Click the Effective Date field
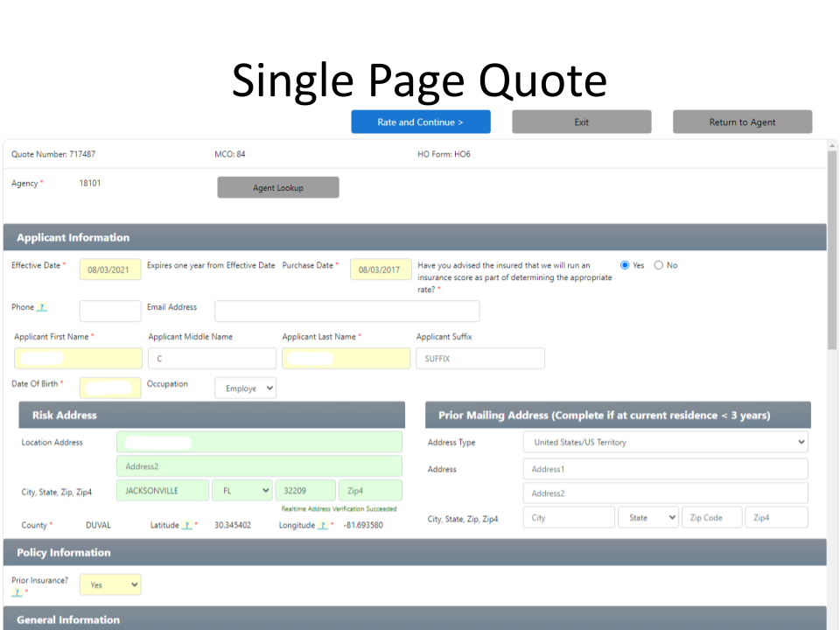This screenshot has height=630, width=840. (109, 269)
